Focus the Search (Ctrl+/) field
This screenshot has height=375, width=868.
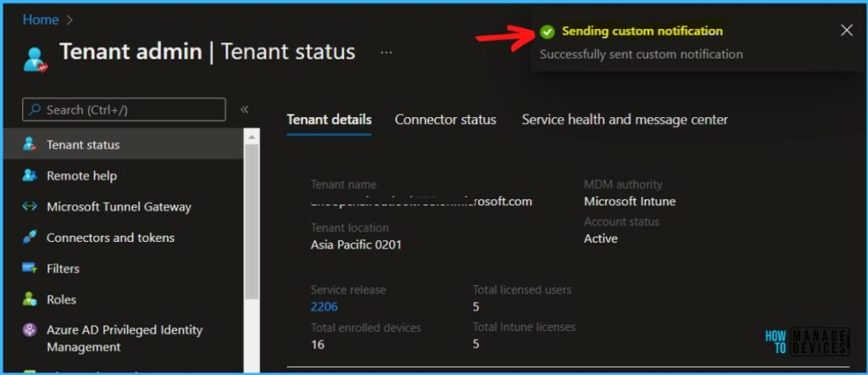coord(124,109)
